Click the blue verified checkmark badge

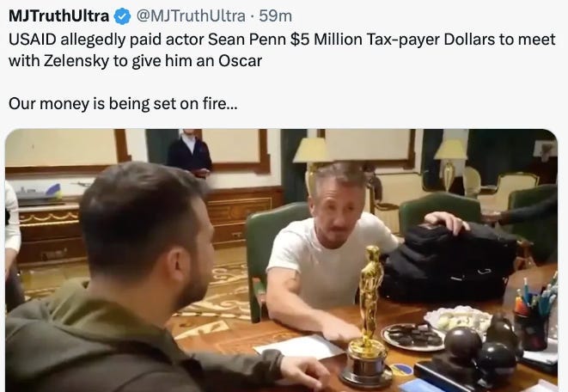point(122,16)
